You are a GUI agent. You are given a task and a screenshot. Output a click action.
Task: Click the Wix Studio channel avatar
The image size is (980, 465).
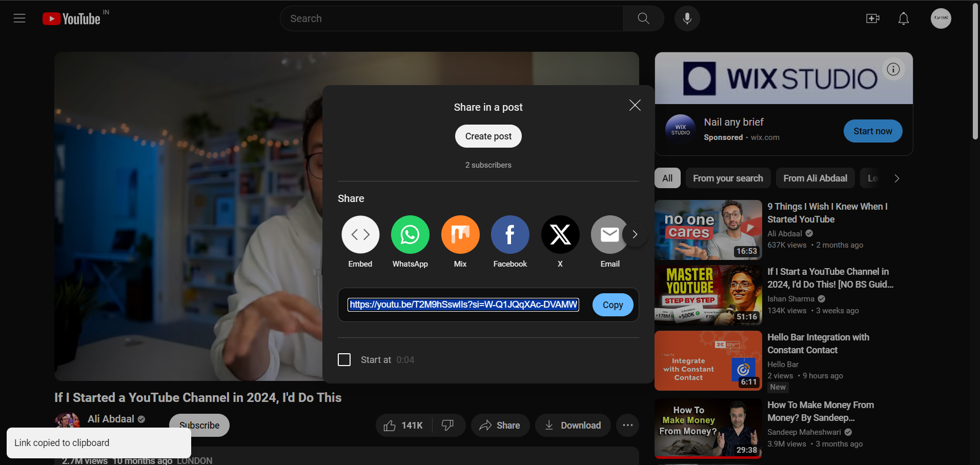[x=681, y=130]
